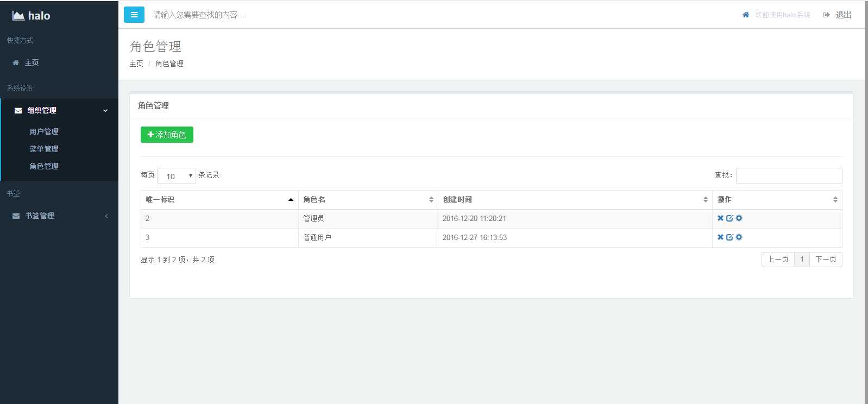Click ID cell of 管理员 row
This screenshot has width=868, height=404.
point(219,218)
